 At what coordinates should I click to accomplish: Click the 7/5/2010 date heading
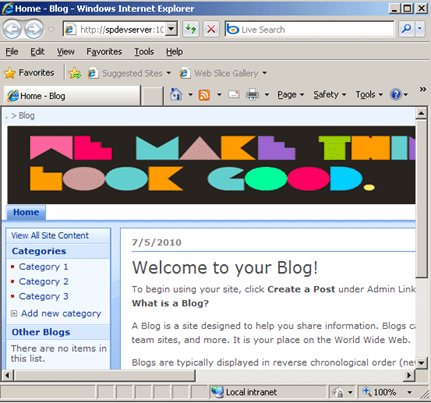click(157, 242)
